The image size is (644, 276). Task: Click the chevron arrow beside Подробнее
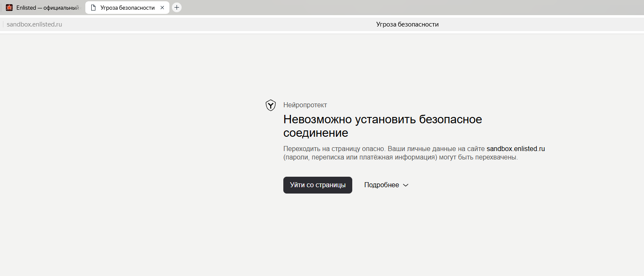tap(406, 185)
